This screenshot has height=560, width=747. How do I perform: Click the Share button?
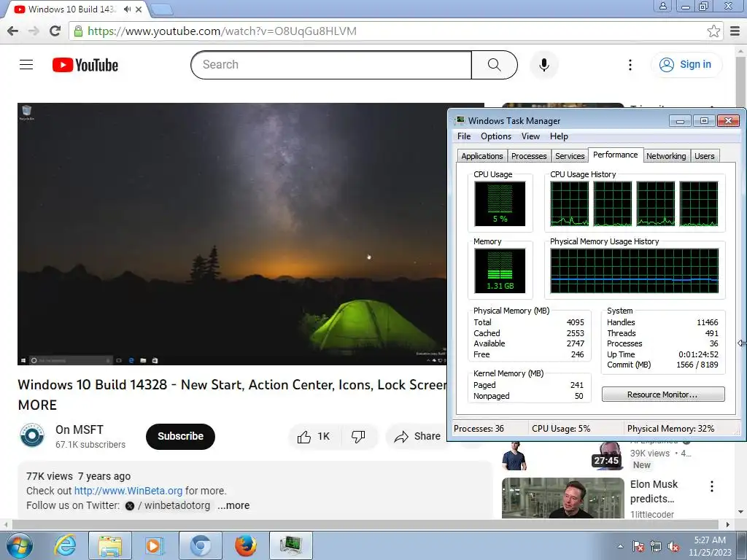pos(418,436)
